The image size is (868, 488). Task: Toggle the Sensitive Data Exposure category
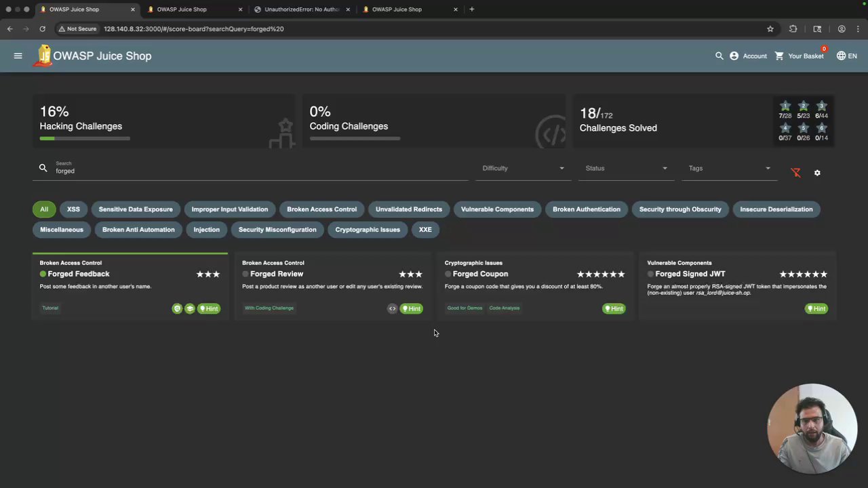pyautogui.click(x=136, y=209)
